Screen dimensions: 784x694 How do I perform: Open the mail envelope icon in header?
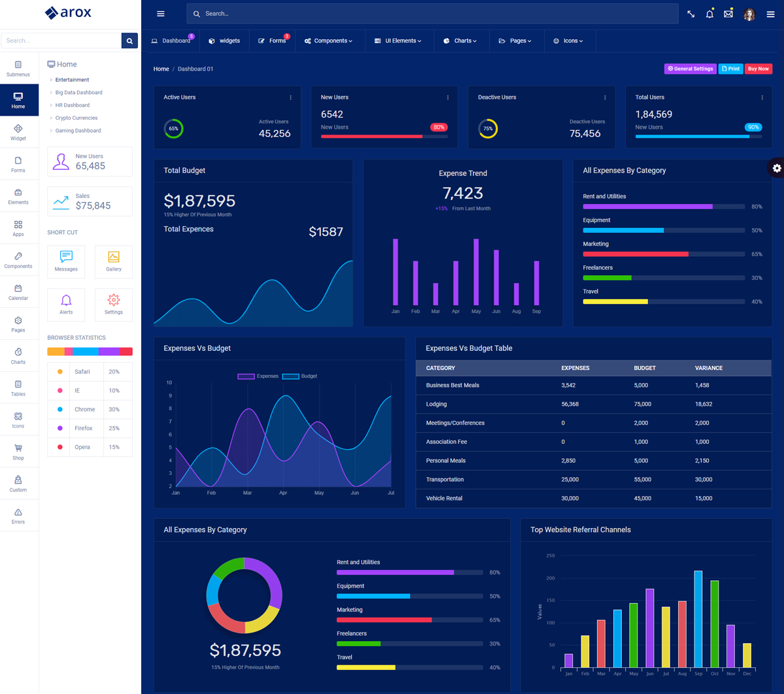728,14
